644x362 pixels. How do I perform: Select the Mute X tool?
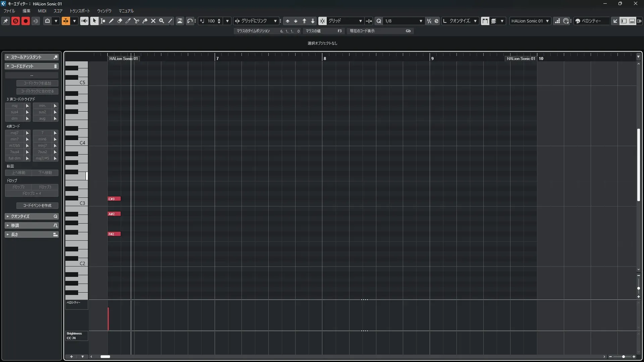tap(153, 21)
